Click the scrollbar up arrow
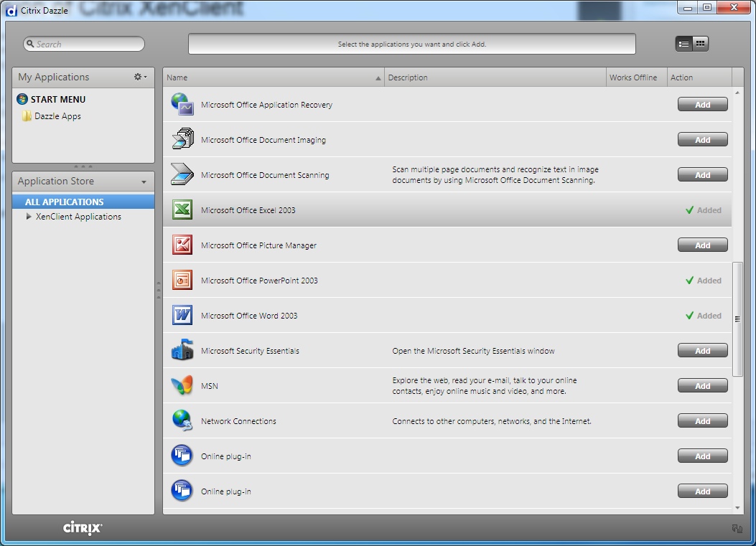This screenshot has height=546, width=756. click(x=737, y=93)
